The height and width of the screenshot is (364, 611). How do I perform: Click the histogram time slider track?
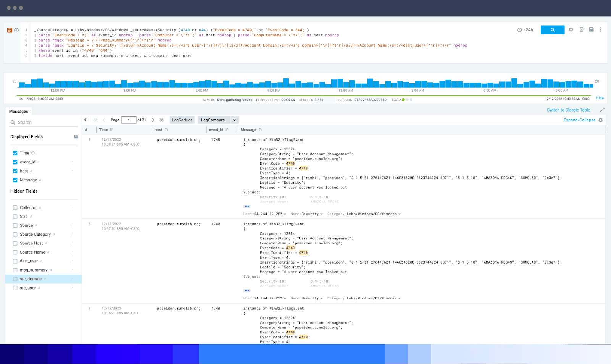pyautogui.click(x=304, y=95)
